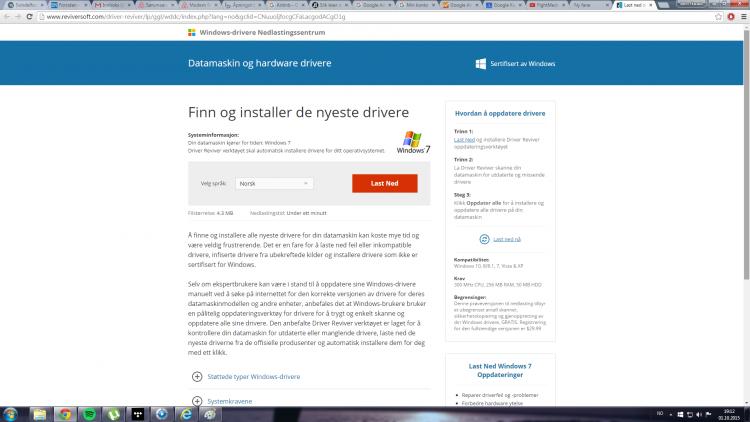Click the network tray icon
Viewport: 750px width, 422px height.
[x=690, y=414]
